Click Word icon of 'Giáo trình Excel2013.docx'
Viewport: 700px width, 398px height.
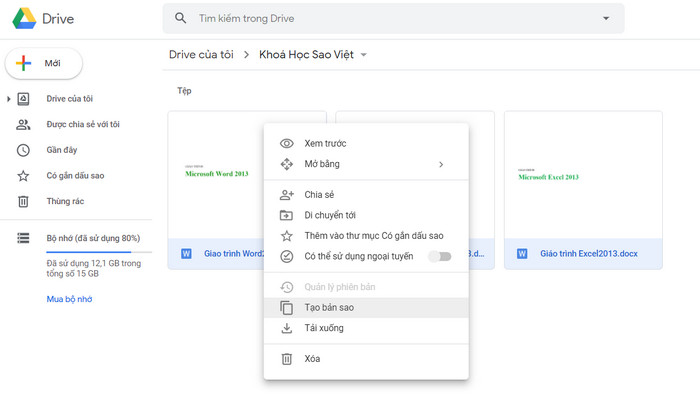point(522,254)
